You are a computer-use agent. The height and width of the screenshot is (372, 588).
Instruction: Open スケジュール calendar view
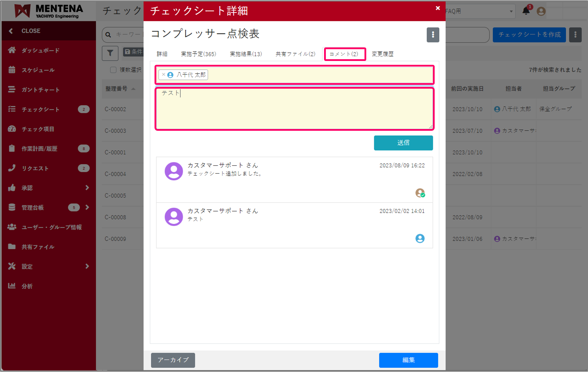(x=38, y=70)
